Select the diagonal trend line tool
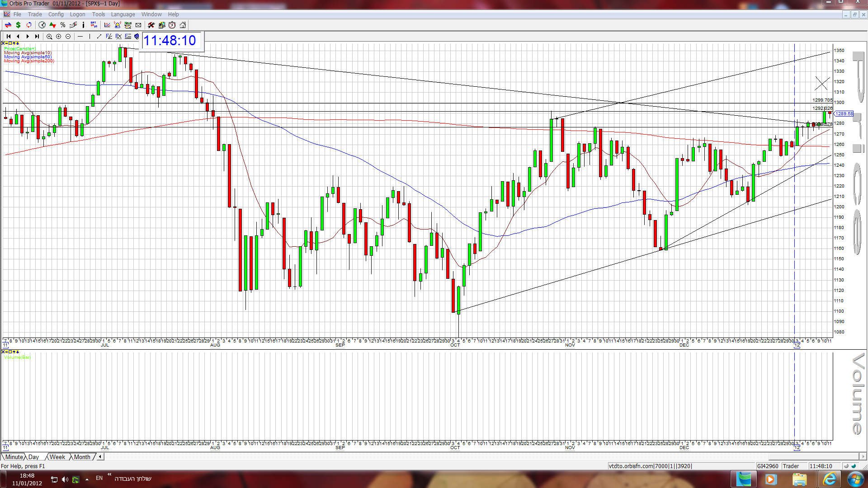The image size is (868, 488). pyautogui.click(x=99, y=37)
